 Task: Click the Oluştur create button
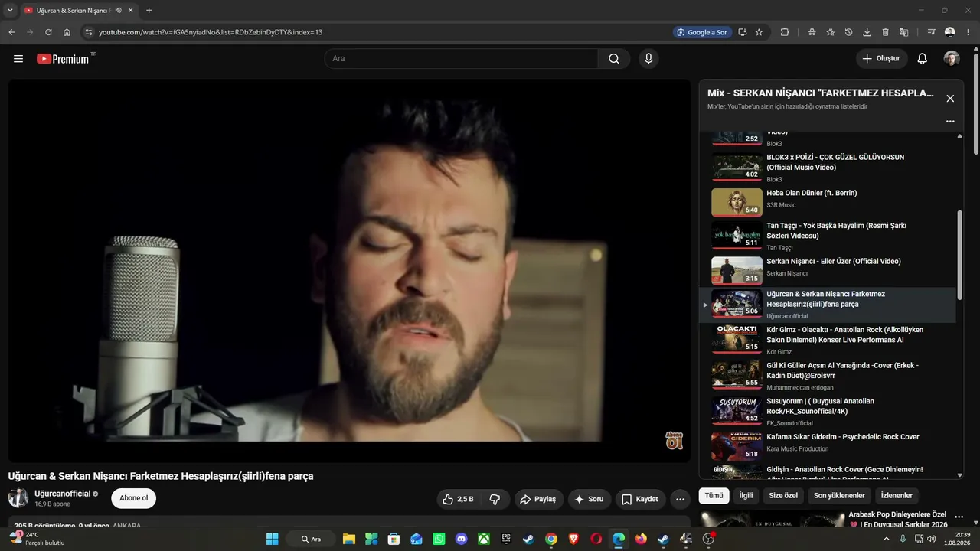click(x=882, y=59)
